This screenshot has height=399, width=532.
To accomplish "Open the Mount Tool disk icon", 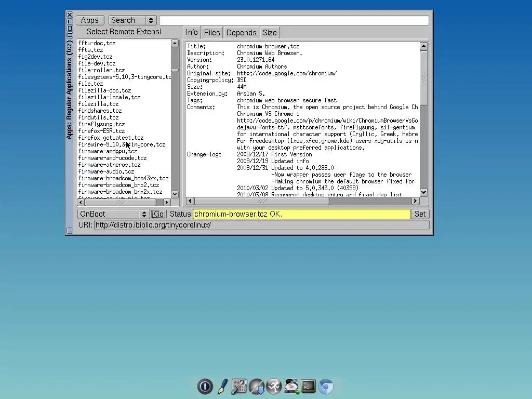I will point(291,387).
